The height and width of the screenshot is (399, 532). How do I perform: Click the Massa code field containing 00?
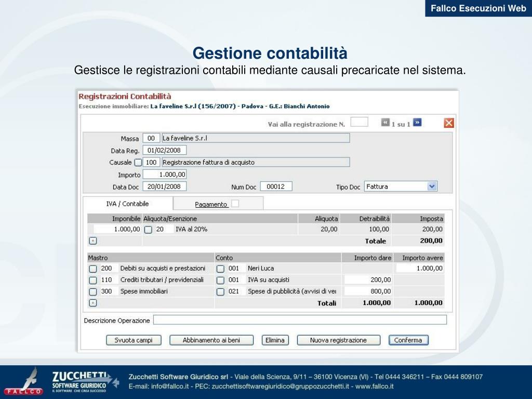coord(151,138)
